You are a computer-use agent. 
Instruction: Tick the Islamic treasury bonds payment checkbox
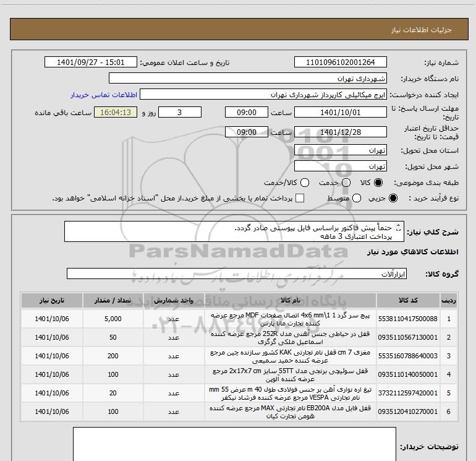pyautogui.click(x=300, y=198)
